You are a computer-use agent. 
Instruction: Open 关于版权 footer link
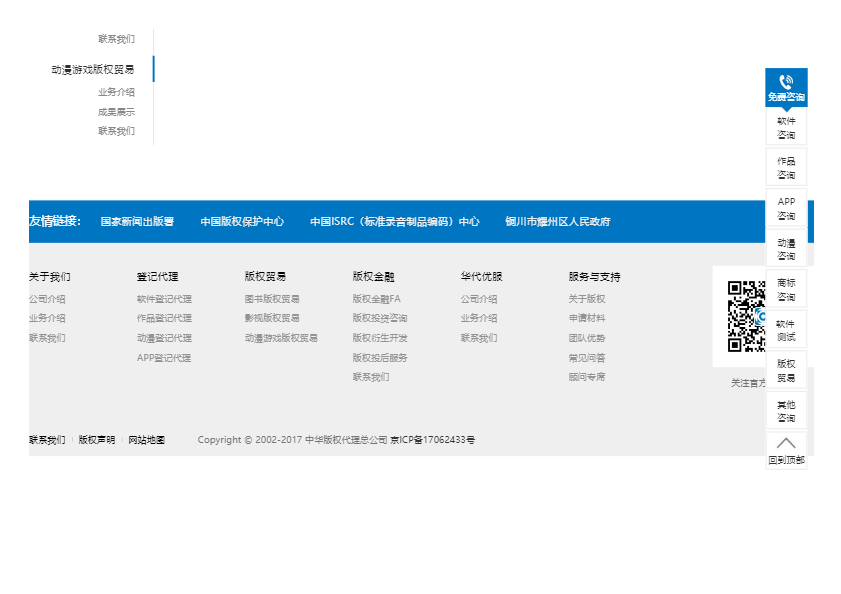(587, 299)
